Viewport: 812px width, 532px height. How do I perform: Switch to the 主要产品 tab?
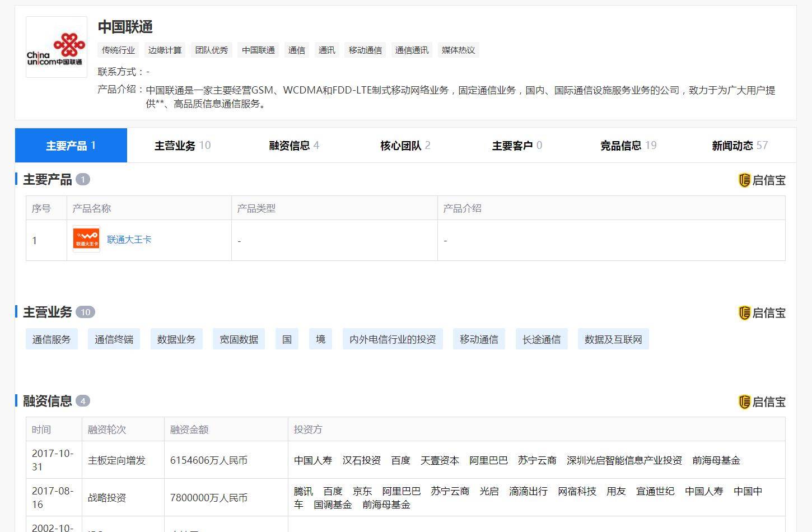click(71, 146)
